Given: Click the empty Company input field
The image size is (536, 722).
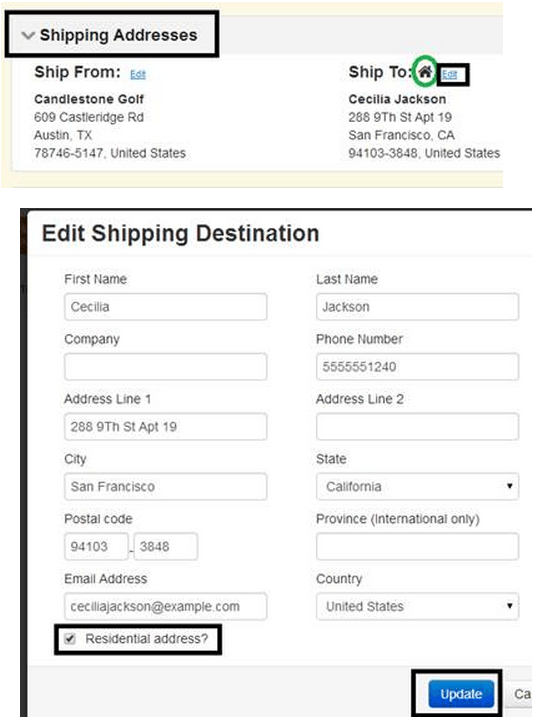Looking at the screenshot, I should [x=165, y=367].
